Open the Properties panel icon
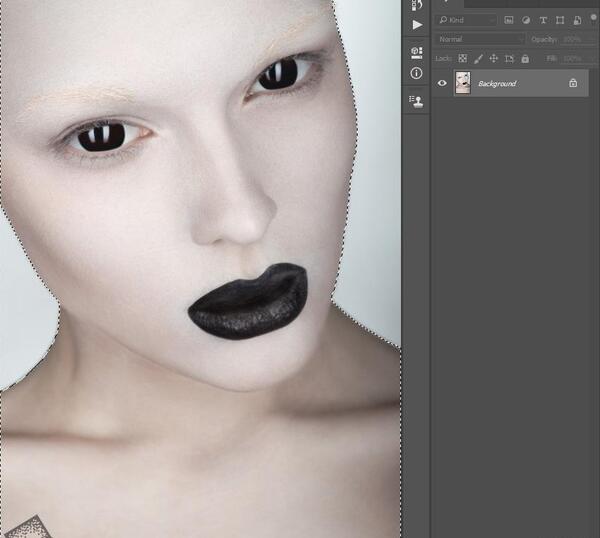Viewport: 600px width, 538px height. coord(417,52)
